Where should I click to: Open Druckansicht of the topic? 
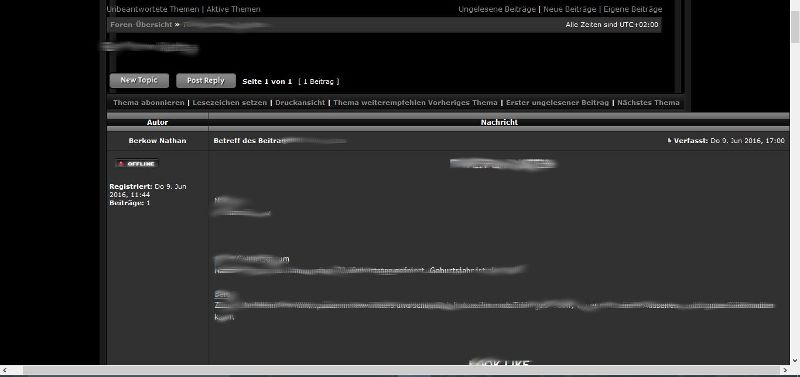(x=300, y=103)
